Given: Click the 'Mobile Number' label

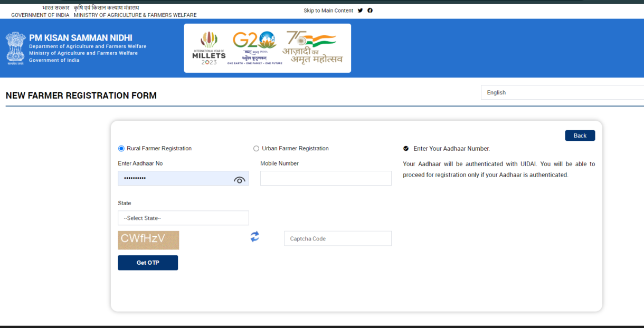Looking at the screenshot, I should click(279, 163).
